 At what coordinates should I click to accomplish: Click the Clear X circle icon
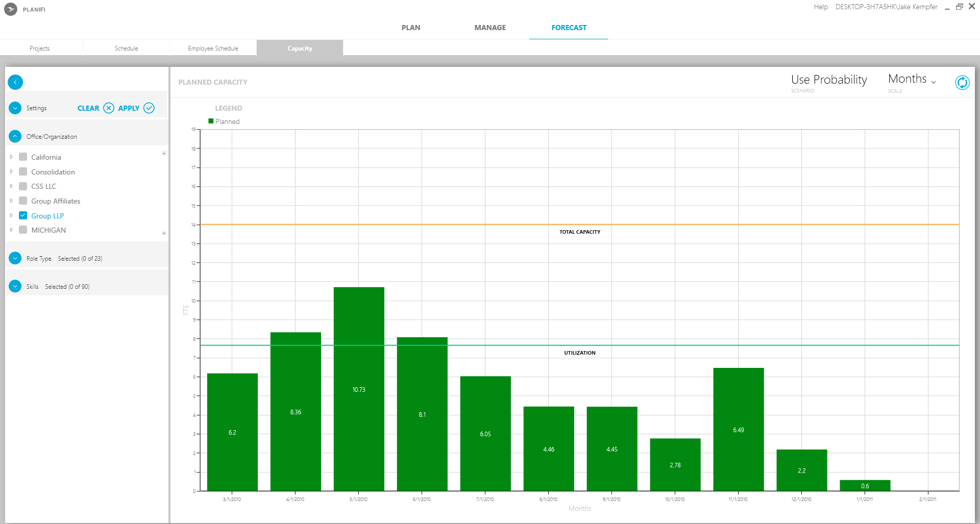pyautogui.click(x=109, y=108)
